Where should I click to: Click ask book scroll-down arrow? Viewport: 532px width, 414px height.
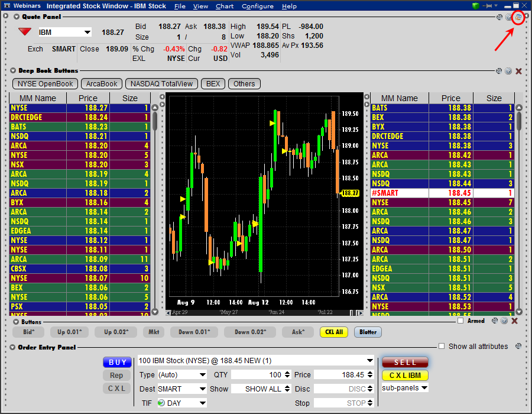coord(519,312)
